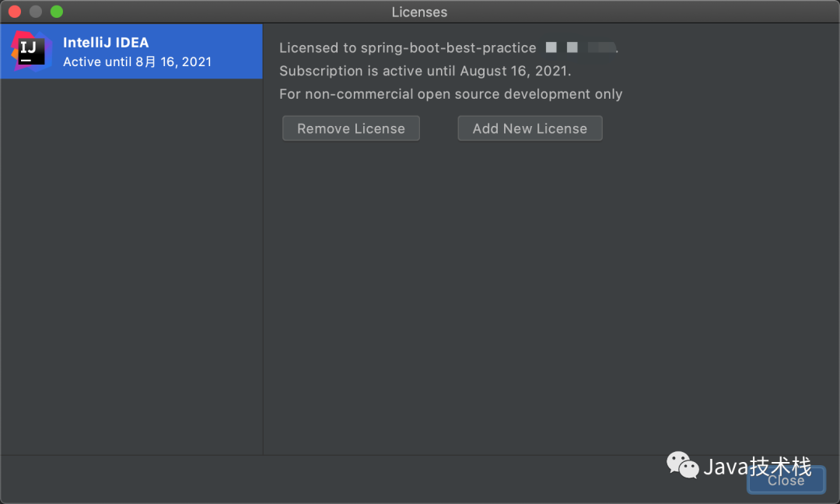This screenshot has height=504, width=840.
Task: Dismiss the dialog with the Close button
Action: click(x=786, y=481)
